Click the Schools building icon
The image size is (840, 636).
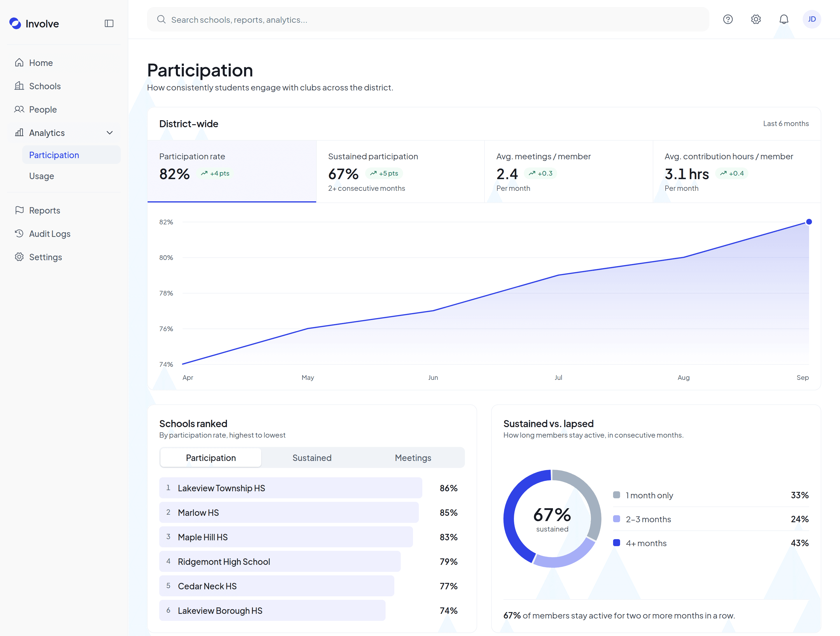pyautogui.click(x=19, y=86)
